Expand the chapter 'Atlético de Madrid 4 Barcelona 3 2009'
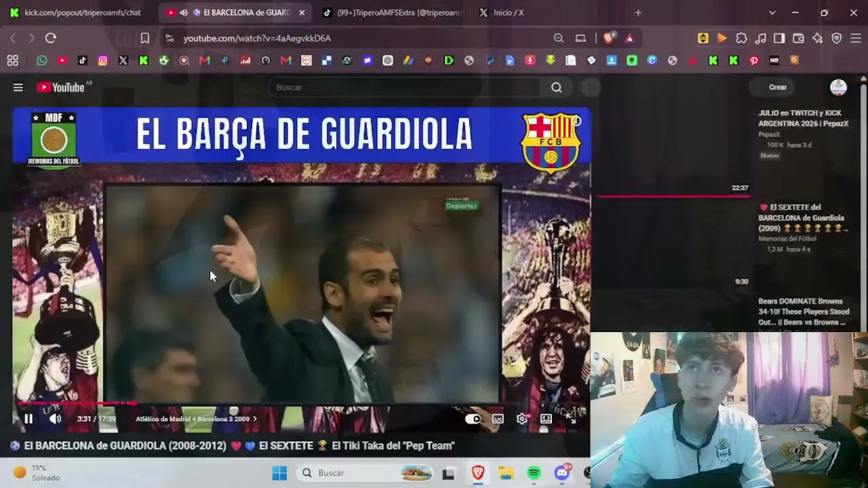The height and width of the screenshot is (488, 868). coord(196,419)
